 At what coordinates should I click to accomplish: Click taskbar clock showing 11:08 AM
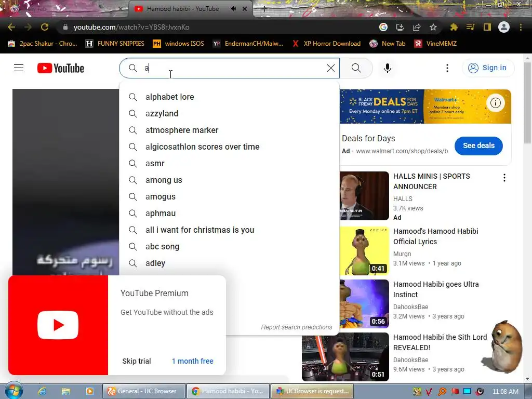506,392
